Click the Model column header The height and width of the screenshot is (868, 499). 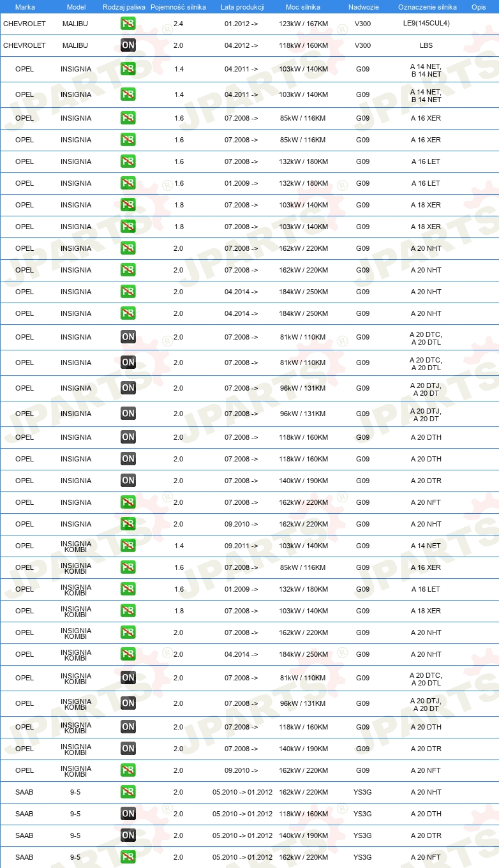pos(76,6)
